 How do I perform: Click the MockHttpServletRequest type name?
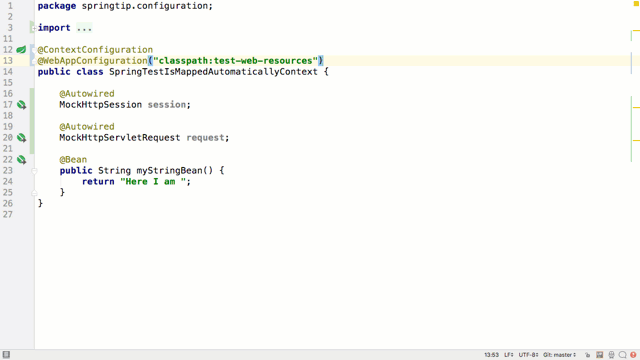point(120,138)
